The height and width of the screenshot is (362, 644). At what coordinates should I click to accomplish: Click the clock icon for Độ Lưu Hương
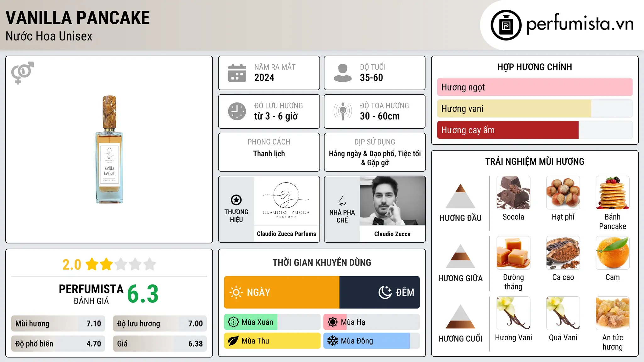click(x=237, y=111)
